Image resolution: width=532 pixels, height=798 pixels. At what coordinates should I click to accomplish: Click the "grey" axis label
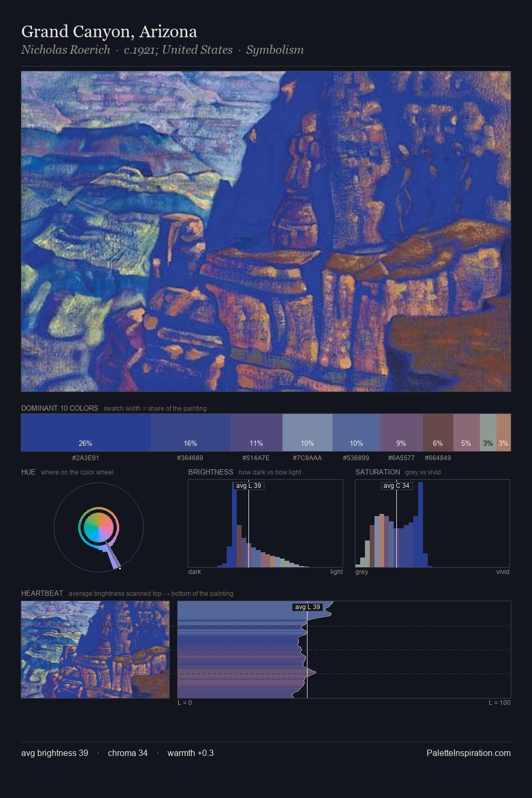tap(362, 572)
